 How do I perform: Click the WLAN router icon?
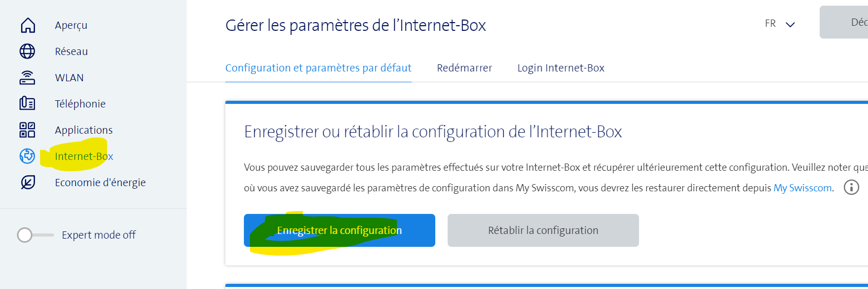27,78
